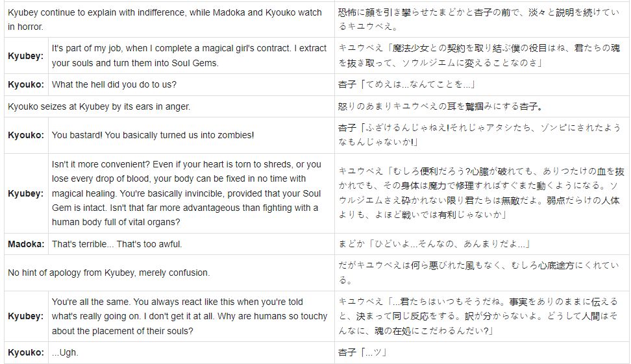
Task: Click the "You bastard!" zombies dialogue line
Action: [x=153, y=135]
